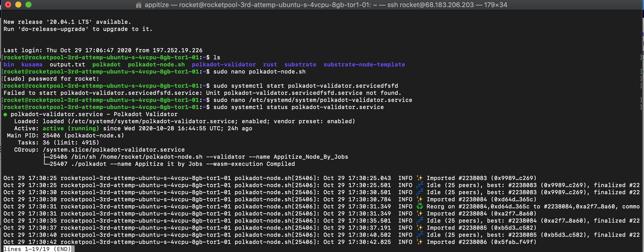Click the green active status dot
644x252 pixels.
pos(5,115)
